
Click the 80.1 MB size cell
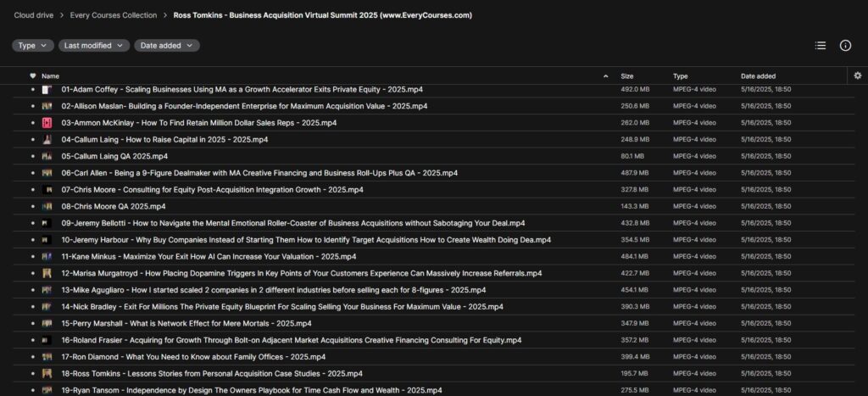(632, 156)
